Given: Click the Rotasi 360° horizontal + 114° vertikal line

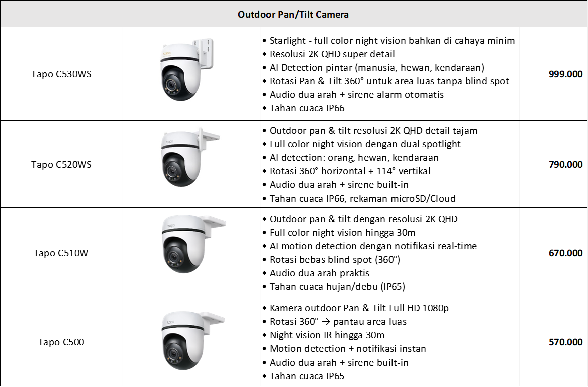Looking at the screenshot, I should click(x=346, y=171).
